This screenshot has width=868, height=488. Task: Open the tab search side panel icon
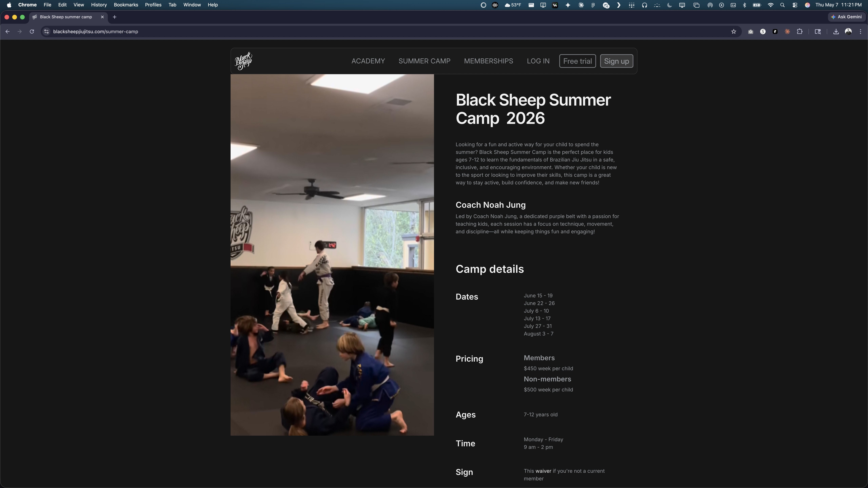click(x=817, y=32)
